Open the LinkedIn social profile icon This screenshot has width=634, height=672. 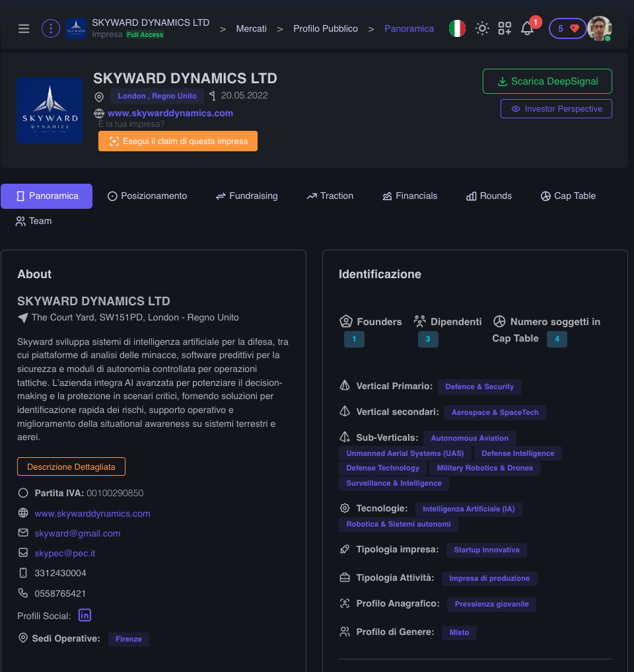pos(85,615)
